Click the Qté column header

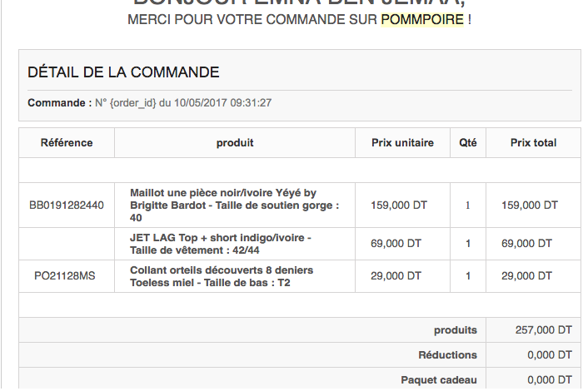click(x=467, y=143)
